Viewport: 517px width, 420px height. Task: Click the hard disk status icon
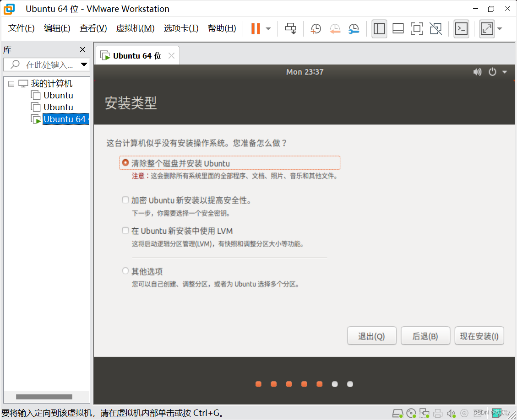pos(398,413)
